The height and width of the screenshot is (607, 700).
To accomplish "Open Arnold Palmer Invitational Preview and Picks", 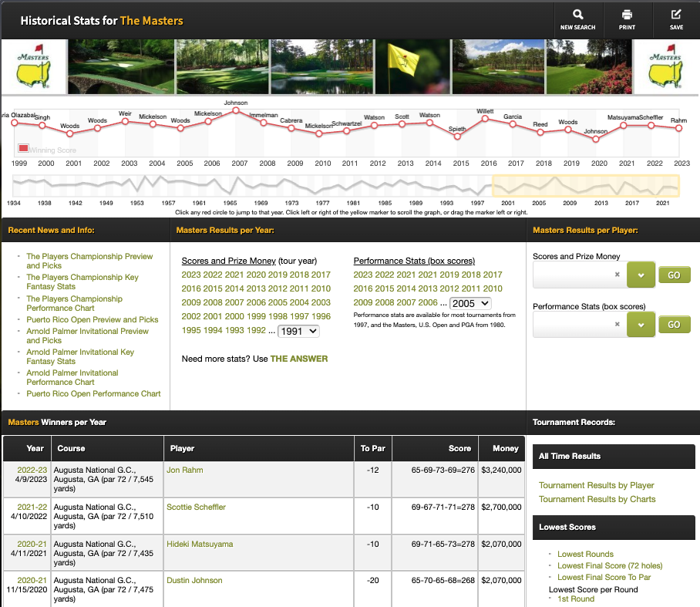I will coord(88,336).
